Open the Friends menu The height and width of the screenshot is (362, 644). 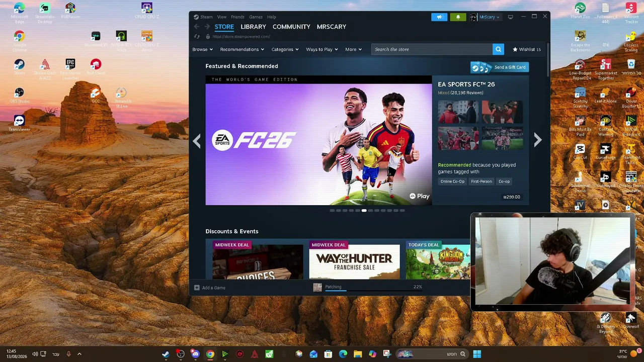coord(237,17)
